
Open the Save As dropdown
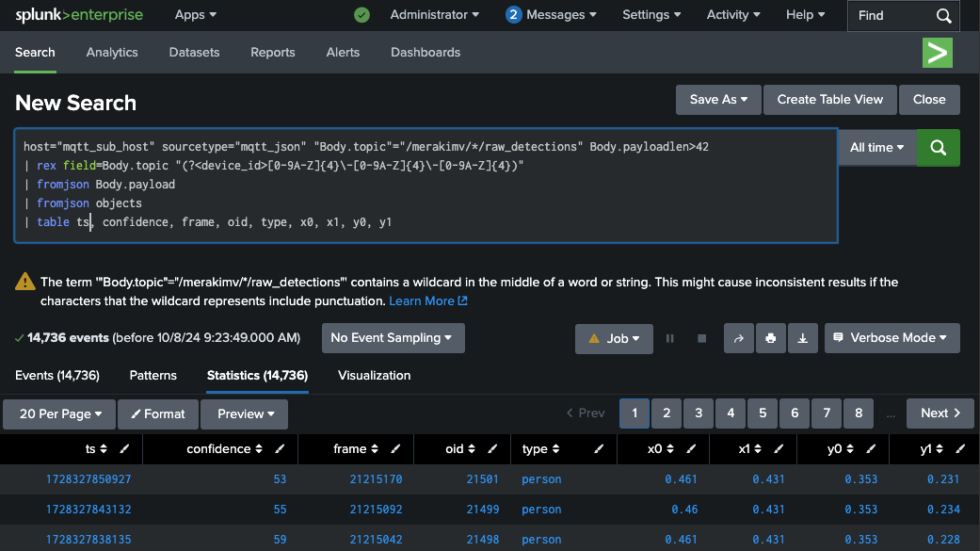[x=718, y=100]
